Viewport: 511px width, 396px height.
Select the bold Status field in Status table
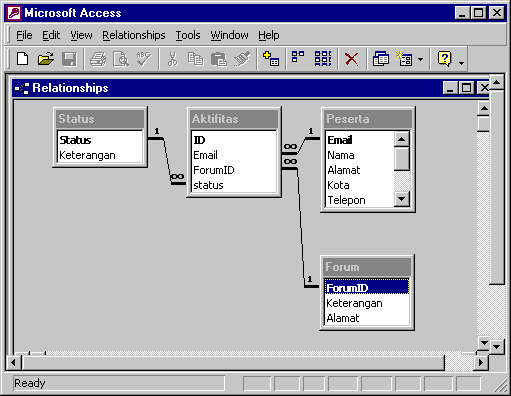coord(100,140)
